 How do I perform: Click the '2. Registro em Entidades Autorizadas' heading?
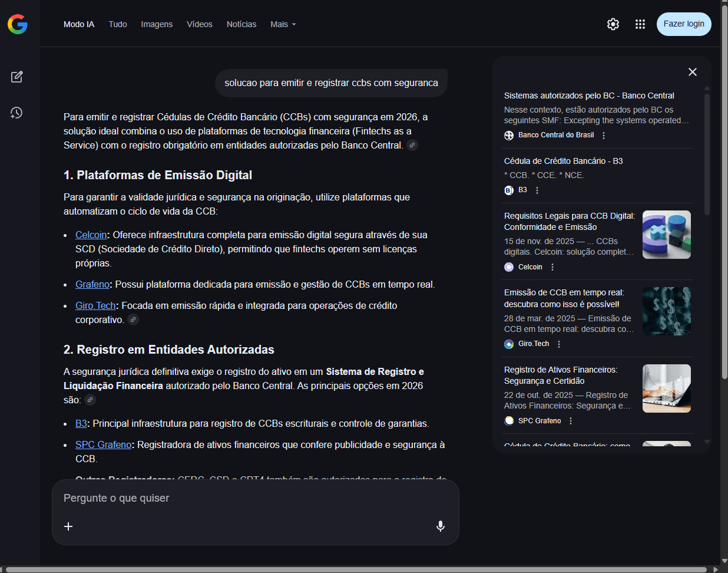169,350
